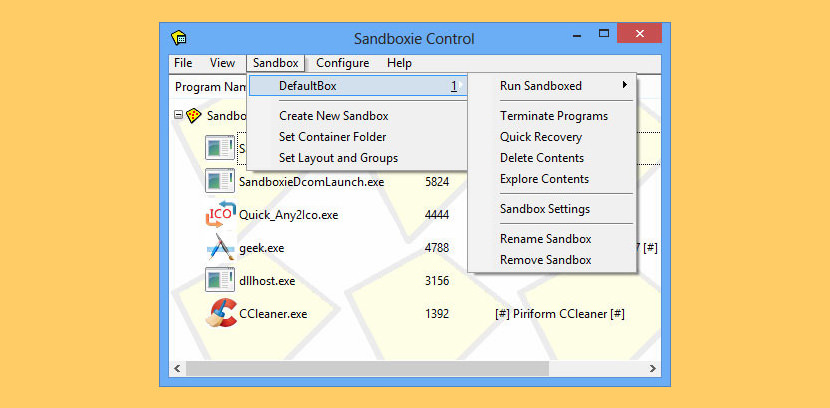Click the partially hidden first process icon
Screen dimensions: 830x408
click(220, 148)
